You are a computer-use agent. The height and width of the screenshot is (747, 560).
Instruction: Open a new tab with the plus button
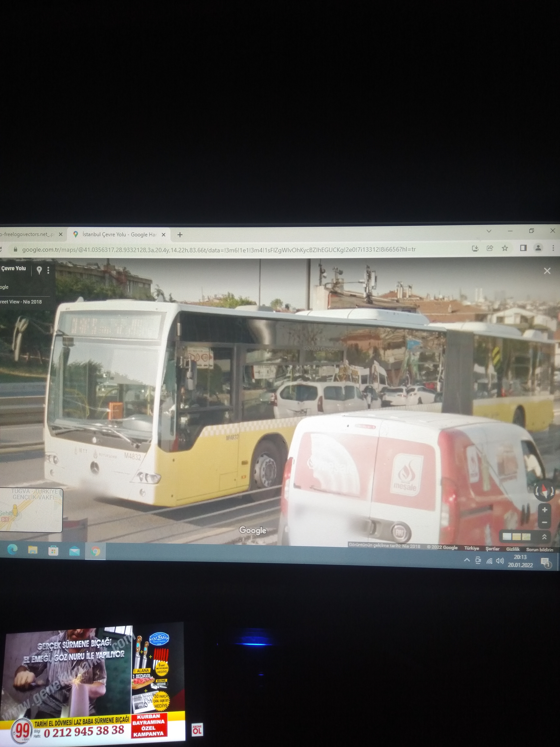(180, 234)
